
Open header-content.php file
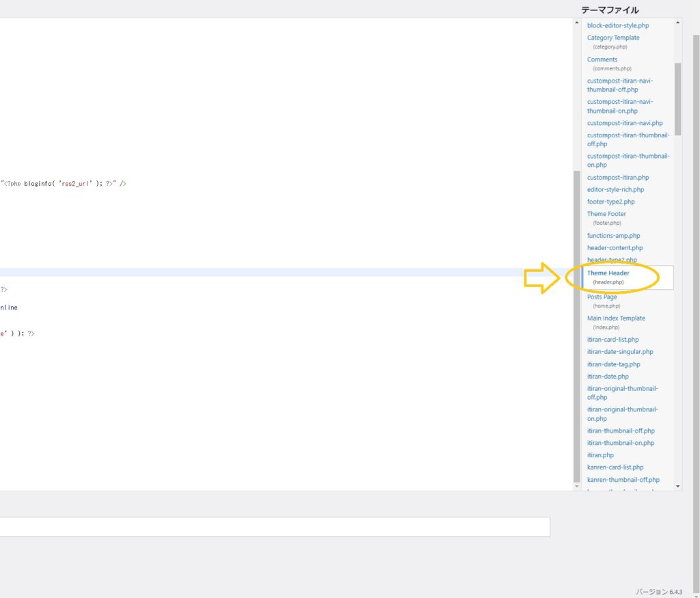tap(615, 248)
